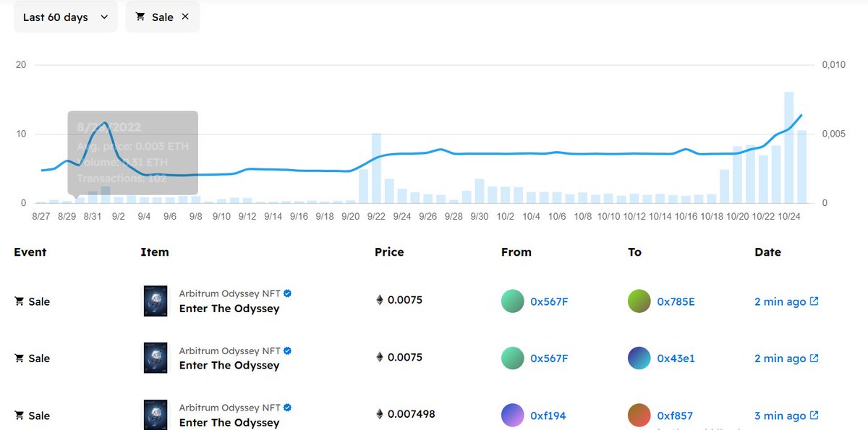Click the Event column header
The width and height of the screenshot is (868, 430).
pos(30,252)
